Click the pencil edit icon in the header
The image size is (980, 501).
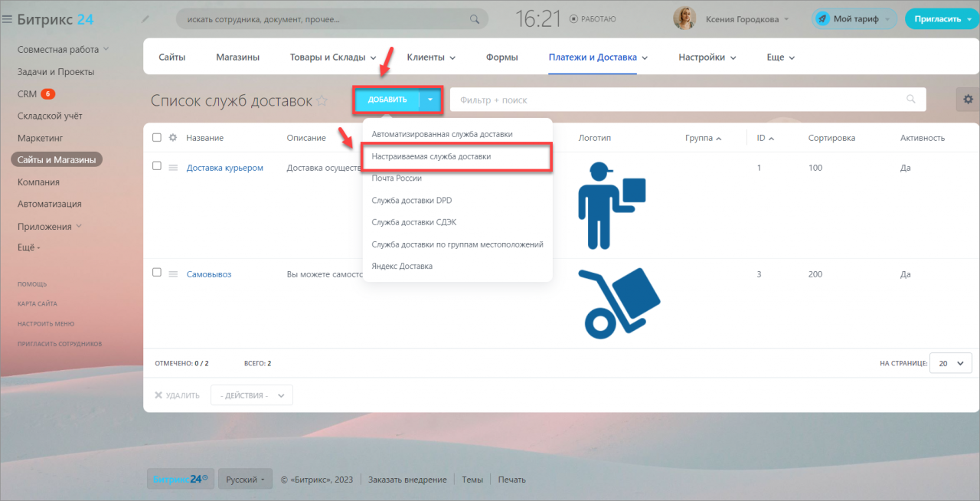click(x=145, y=19)
